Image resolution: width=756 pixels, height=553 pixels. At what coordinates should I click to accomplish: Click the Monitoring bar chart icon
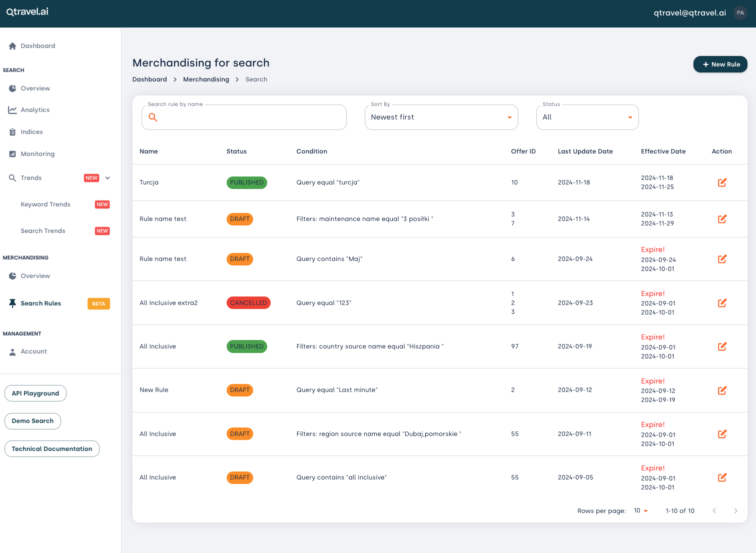(13, 154)
